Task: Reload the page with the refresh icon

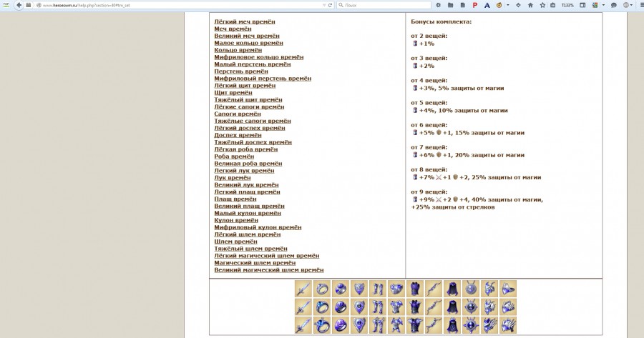Action: coord(330,5)
